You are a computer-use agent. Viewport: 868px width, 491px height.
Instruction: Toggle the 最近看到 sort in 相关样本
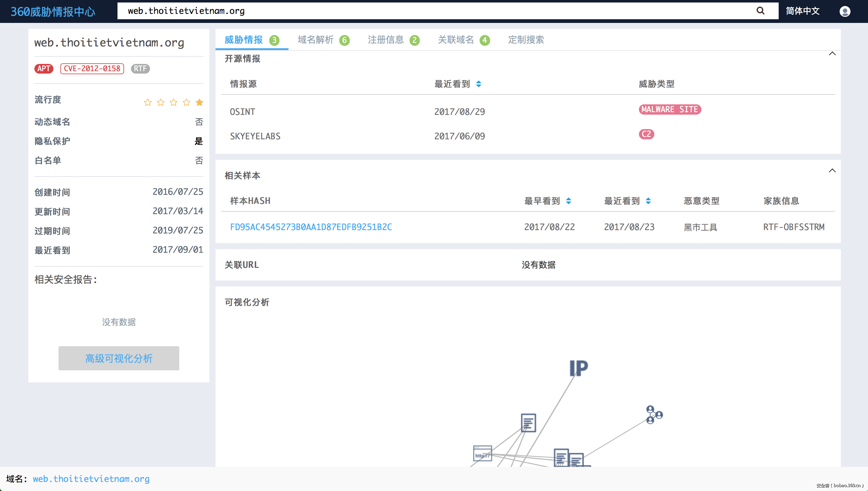(649, 201)
